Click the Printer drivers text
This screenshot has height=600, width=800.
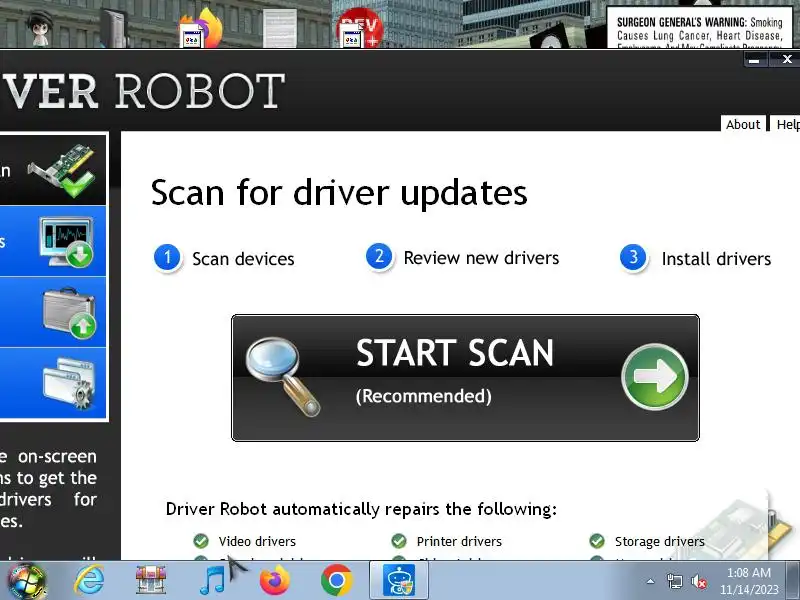pyautogui.click(x=459, y=541)
